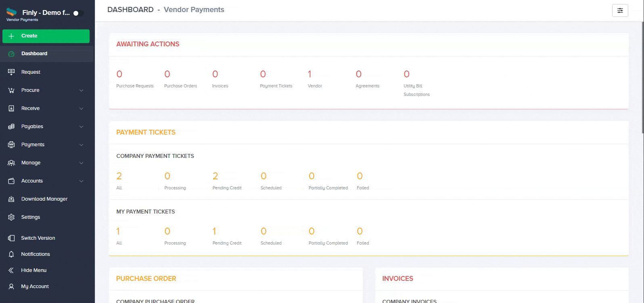Click the Payables coins icon
The width and height of the screenshot is (644, 303).
(11, 127)
